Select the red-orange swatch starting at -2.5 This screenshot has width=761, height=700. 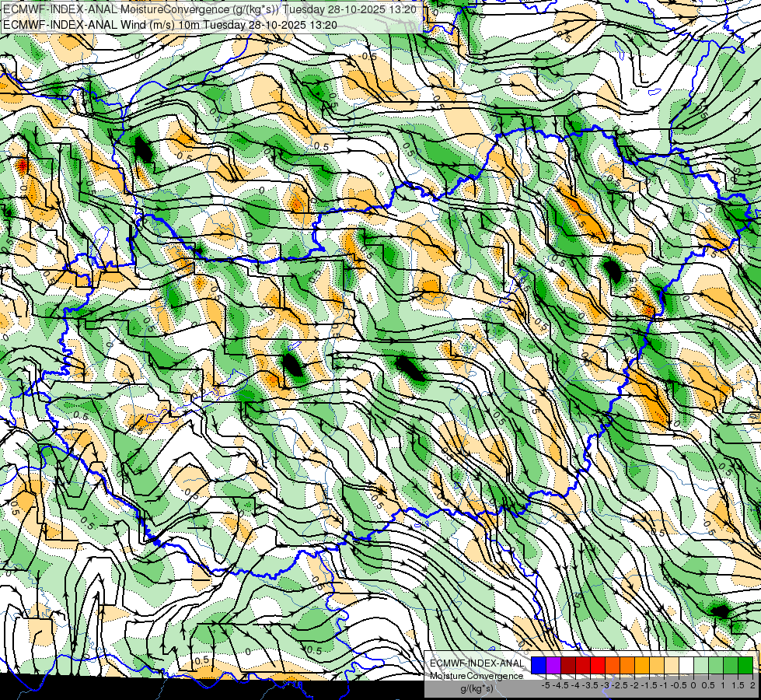click(x=613, y=666)
